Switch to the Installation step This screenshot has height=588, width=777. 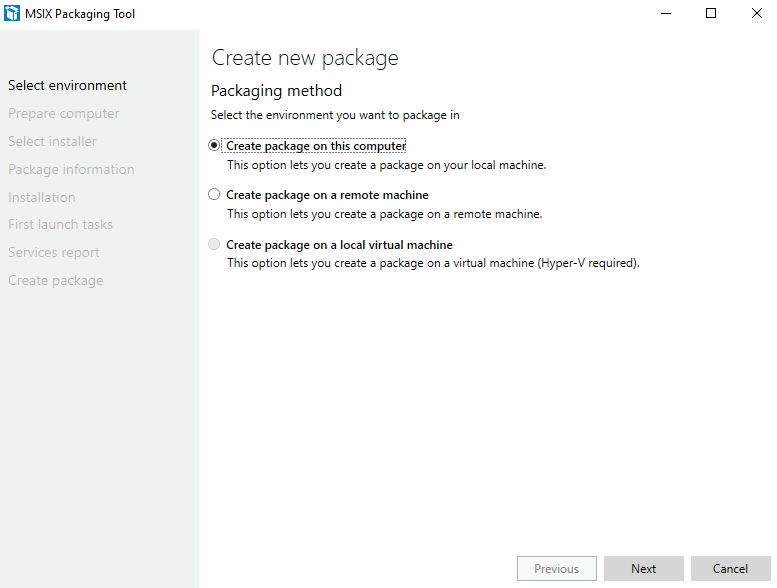pos(42,197)
